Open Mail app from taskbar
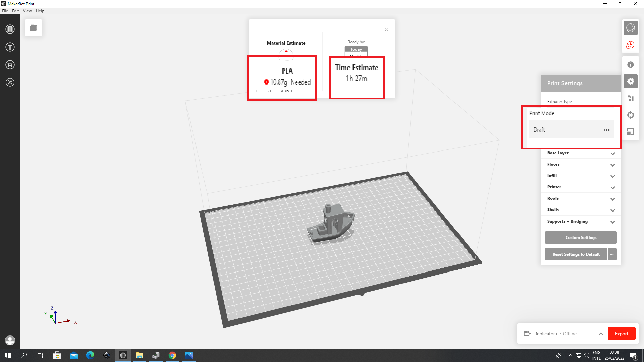This screenshot has height=362, width=644. coord(73,355)
